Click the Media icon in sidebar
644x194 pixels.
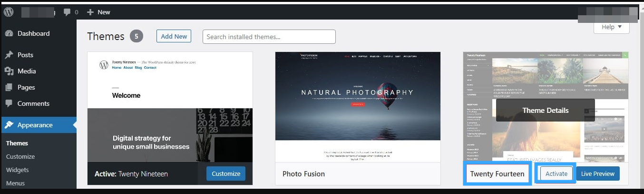pyautogui.click(x=9, y=71)
